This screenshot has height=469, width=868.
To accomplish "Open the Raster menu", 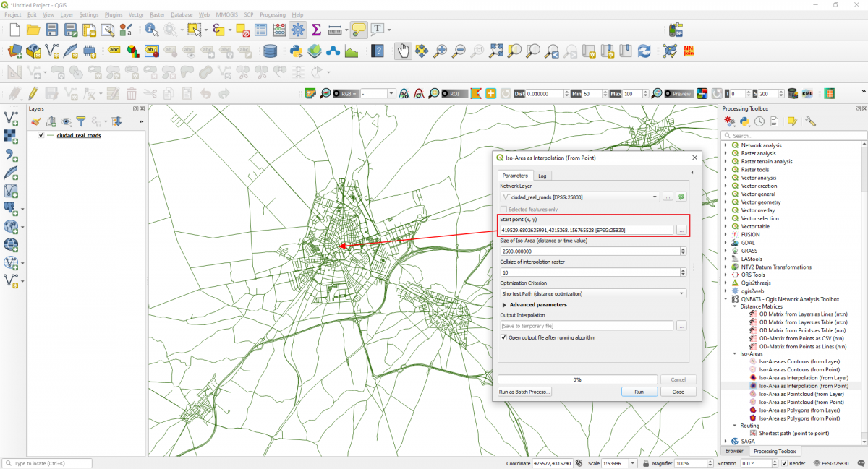I will (157, 14).
